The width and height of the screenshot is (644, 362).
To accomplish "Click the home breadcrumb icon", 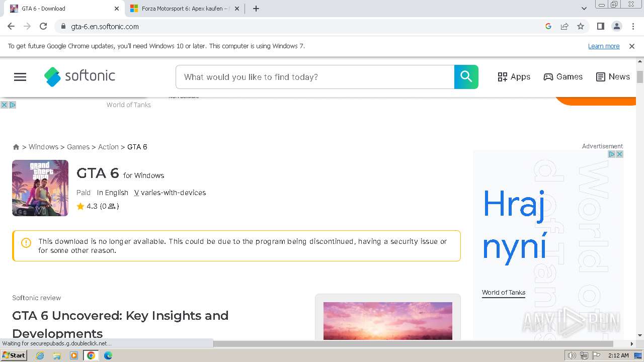I will tap(16, 147).
